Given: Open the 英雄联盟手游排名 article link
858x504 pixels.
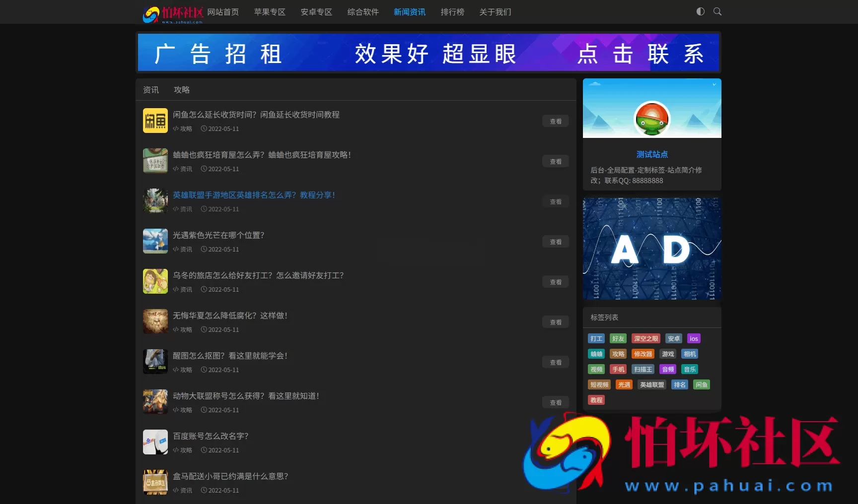Looking at the screenshot, I should (x=254, y=195).
